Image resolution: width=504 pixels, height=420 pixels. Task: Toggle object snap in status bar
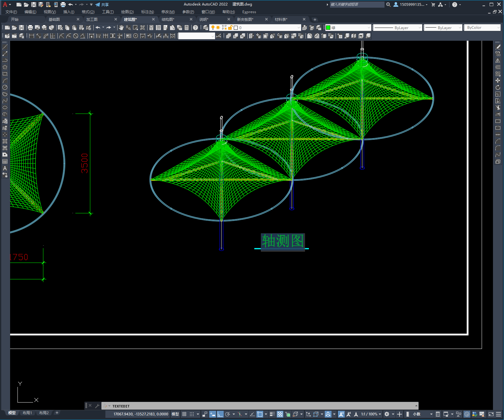[260, 414]
